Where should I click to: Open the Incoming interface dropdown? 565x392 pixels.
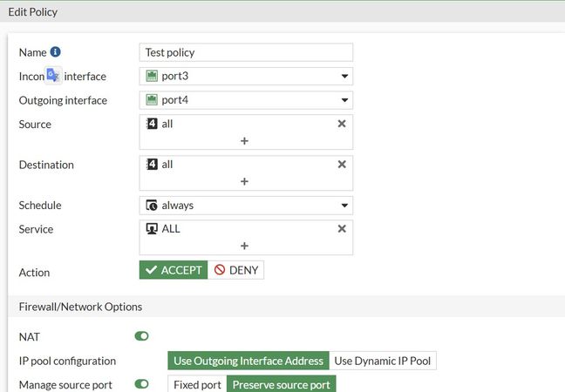click(x=345, y=77)
